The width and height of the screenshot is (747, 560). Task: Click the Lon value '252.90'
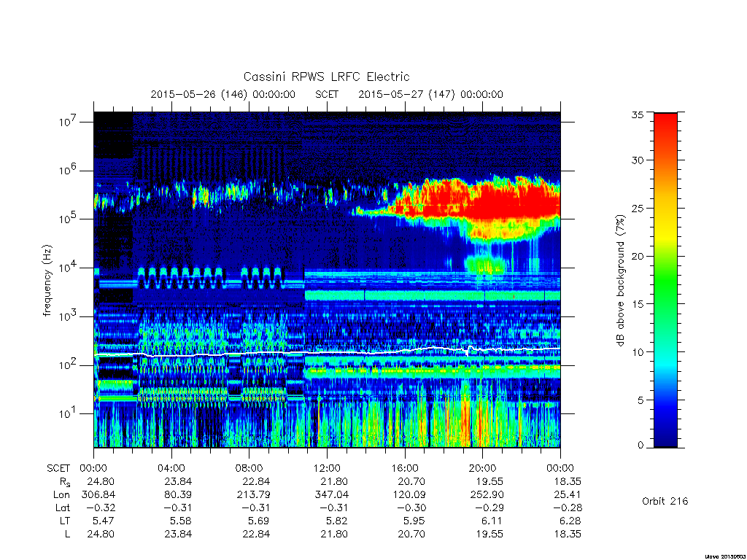487,495
